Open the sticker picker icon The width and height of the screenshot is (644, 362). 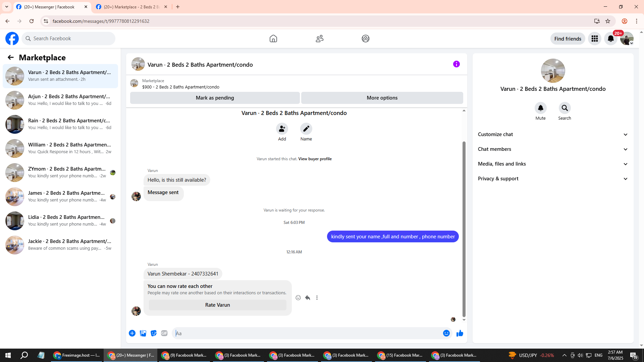154,333
